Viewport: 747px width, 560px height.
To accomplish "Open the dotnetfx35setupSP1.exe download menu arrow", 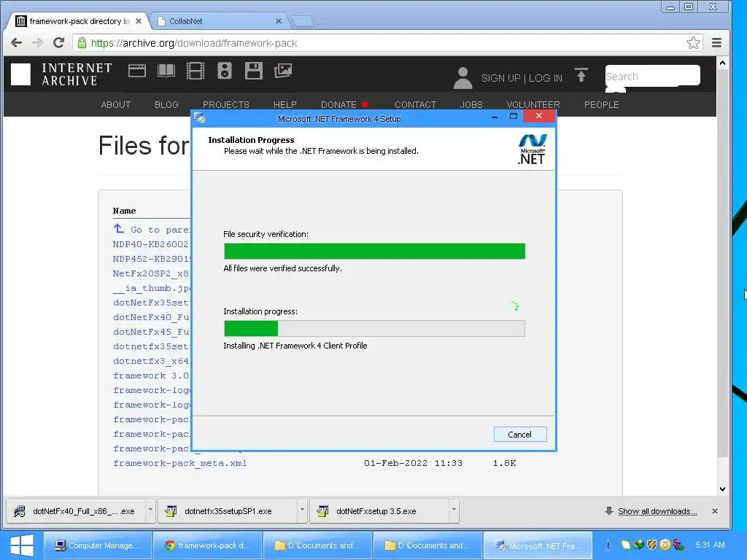I will click(302, 510).
